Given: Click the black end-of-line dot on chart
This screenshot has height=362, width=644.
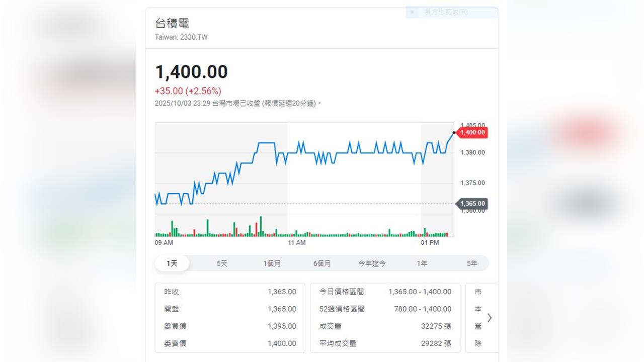Looking at the screenshot, I should [454, 133].
